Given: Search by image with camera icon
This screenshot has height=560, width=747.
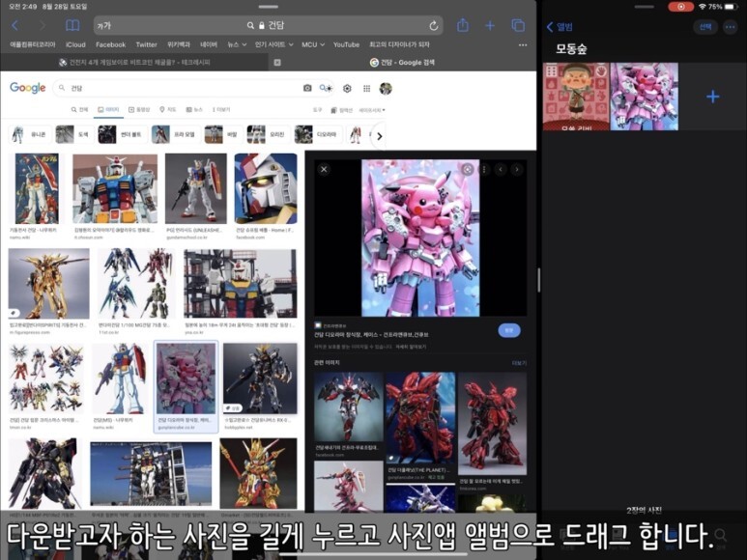Looking at the screenshot, I should [x=307, y=88].
